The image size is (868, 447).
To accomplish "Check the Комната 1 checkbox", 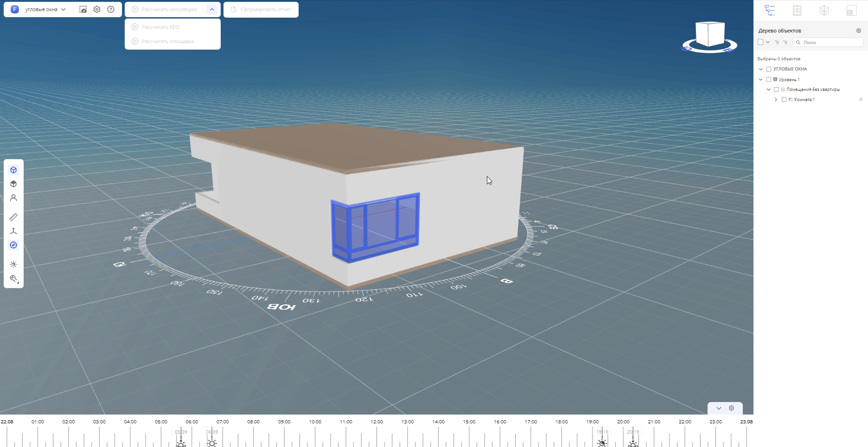I will 784,100.
